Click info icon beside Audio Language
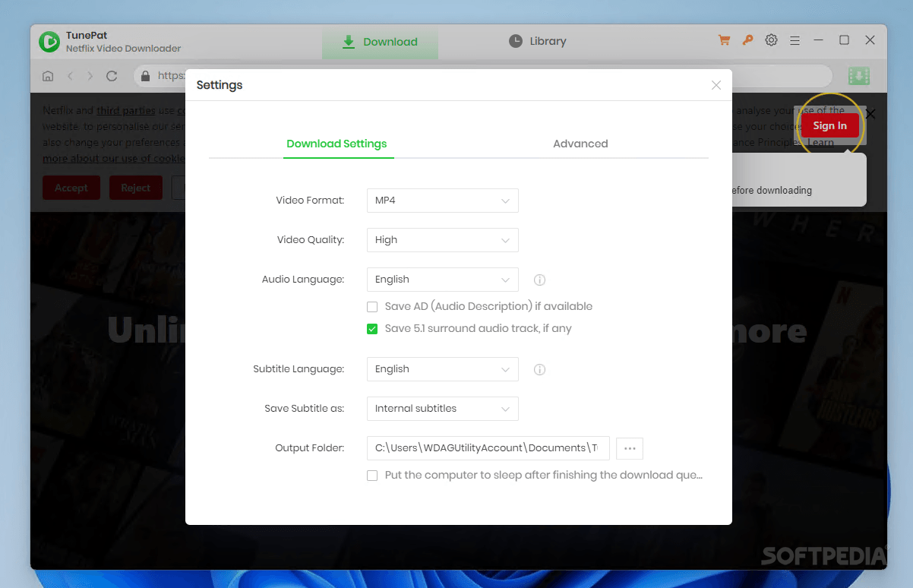 tap(540, 280)
